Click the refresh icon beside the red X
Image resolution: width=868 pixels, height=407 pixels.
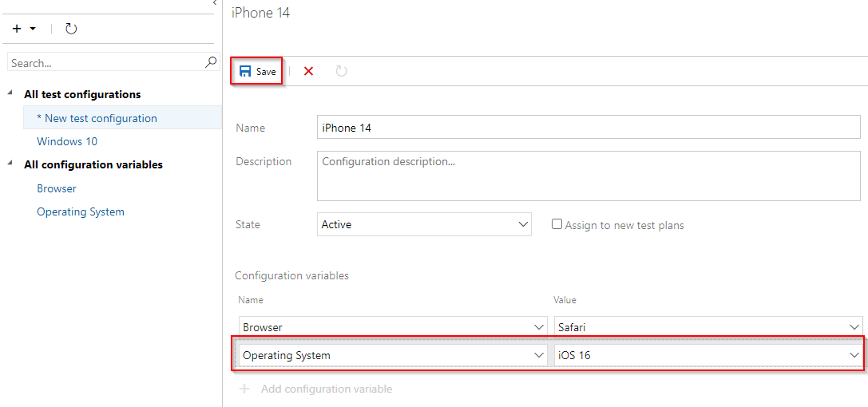coord(342,71)
